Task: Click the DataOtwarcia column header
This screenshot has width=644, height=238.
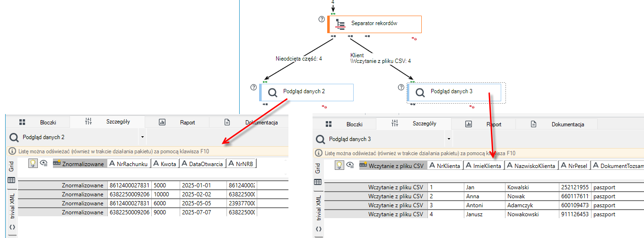Action: point(202,164)
